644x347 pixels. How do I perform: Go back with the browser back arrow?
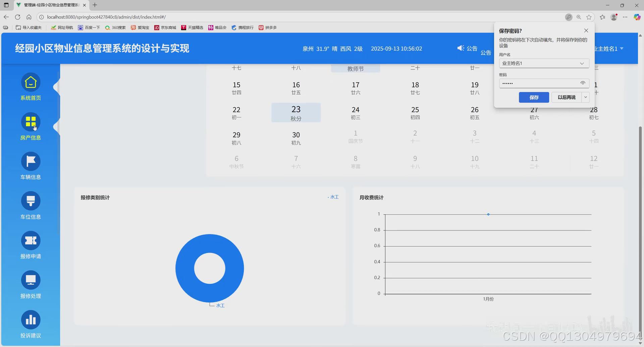point(6,17)
